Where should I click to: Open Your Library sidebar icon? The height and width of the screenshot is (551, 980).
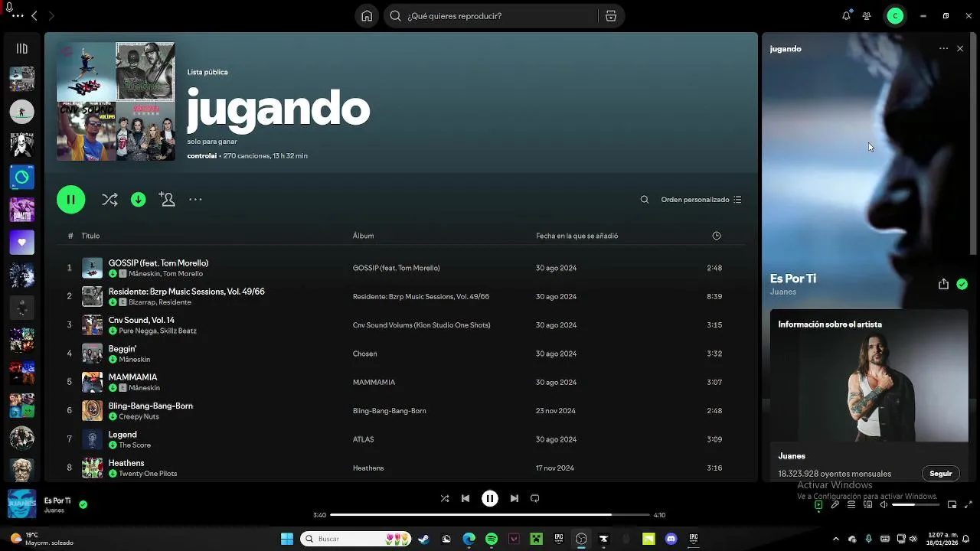coord(21,48)
